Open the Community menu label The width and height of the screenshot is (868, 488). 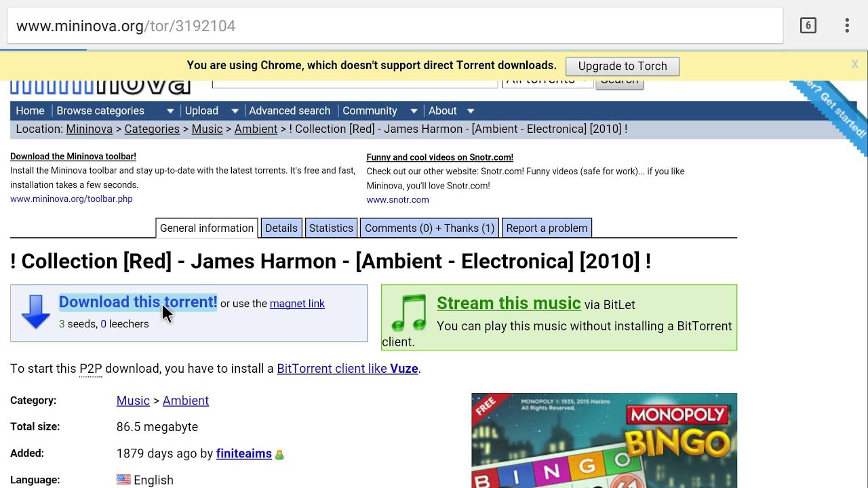coord(370,110)
